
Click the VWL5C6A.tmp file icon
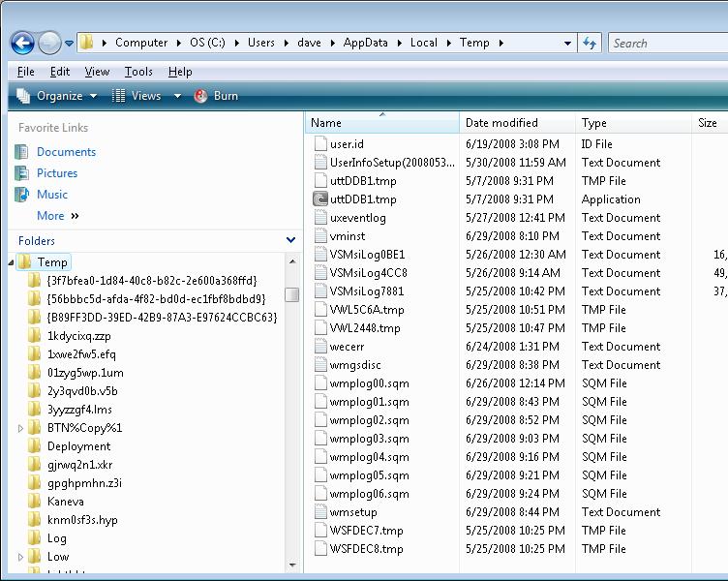pyautogui.click(x=320, y=309)
